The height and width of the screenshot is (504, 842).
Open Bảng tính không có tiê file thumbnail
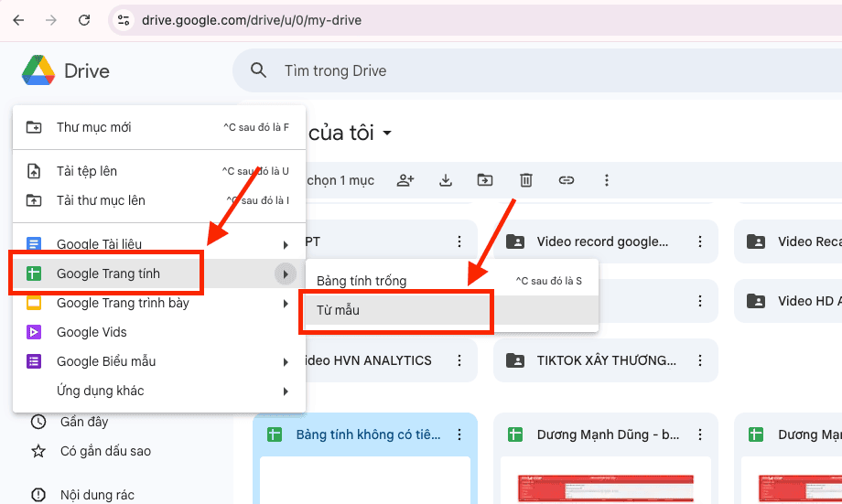pyautogui.click(x=365, y=480)
